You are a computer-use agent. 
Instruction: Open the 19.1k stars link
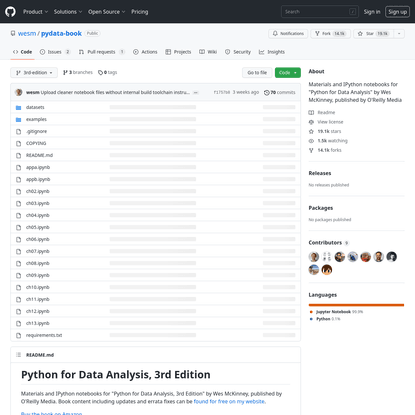click(325, 131)
